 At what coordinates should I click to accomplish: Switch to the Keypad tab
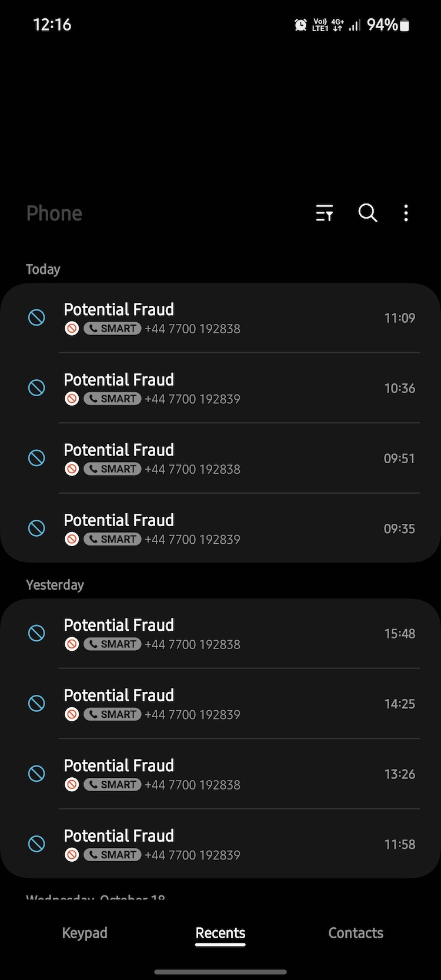[85, 933]
